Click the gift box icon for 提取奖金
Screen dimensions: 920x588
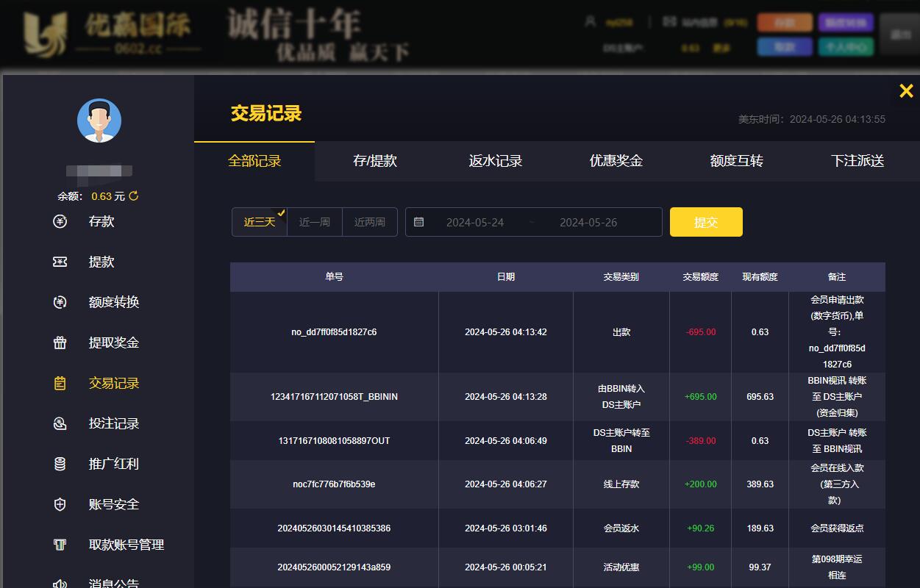point(60,343)
